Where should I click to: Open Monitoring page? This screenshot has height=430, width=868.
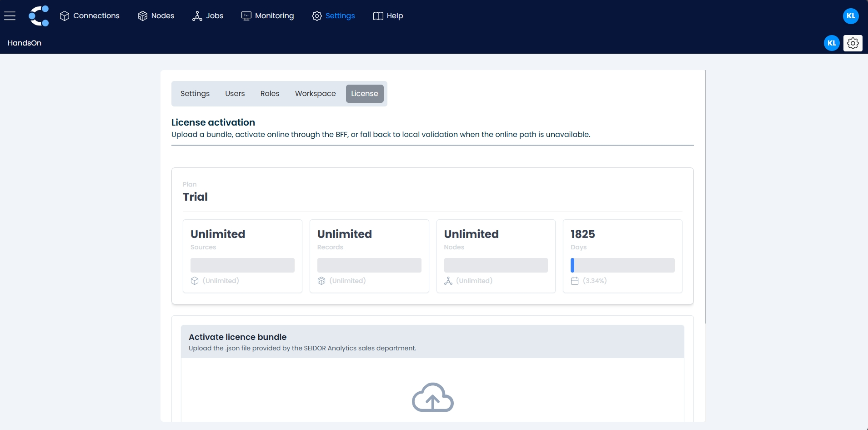pyautogui.click(x=267, y=16)
